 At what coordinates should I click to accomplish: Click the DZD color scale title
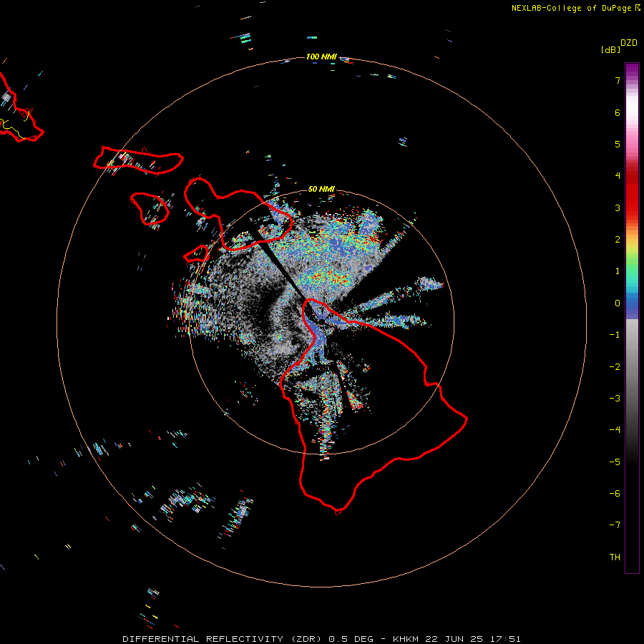coord(629,43)
